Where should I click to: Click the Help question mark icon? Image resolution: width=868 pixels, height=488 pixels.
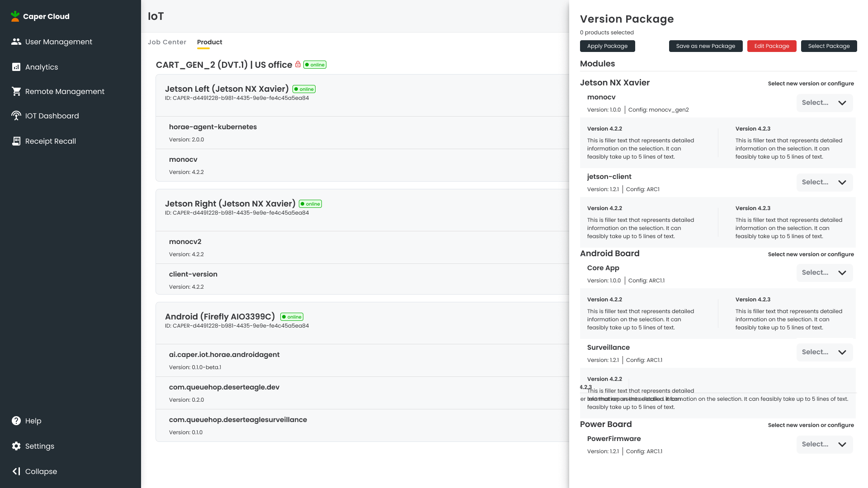[16, 421]
